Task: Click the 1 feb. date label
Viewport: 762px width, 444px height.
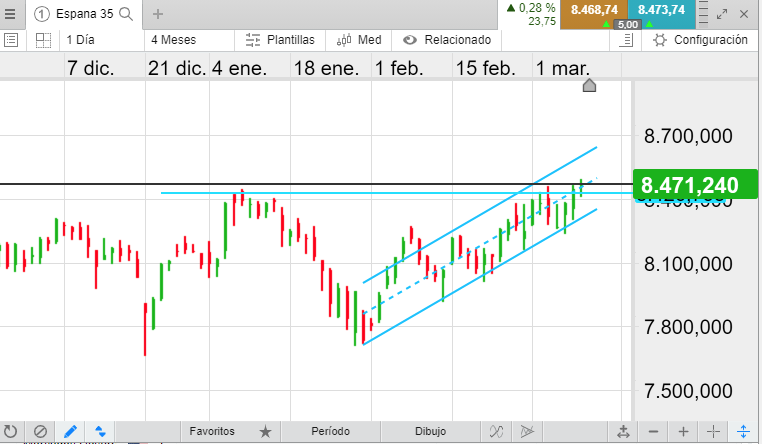Action: pyautogui.click(x=398, y=68)
